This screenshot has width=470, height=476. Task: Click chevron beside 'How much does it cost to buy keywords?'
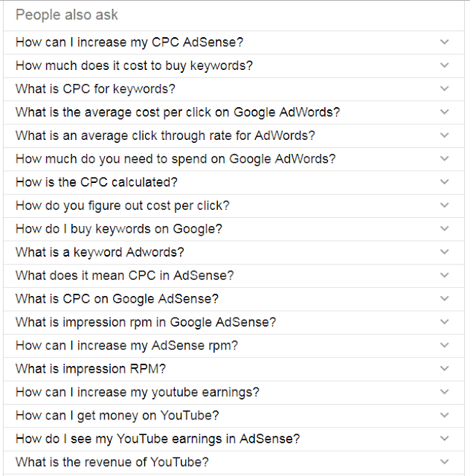(x=444, y=65)
